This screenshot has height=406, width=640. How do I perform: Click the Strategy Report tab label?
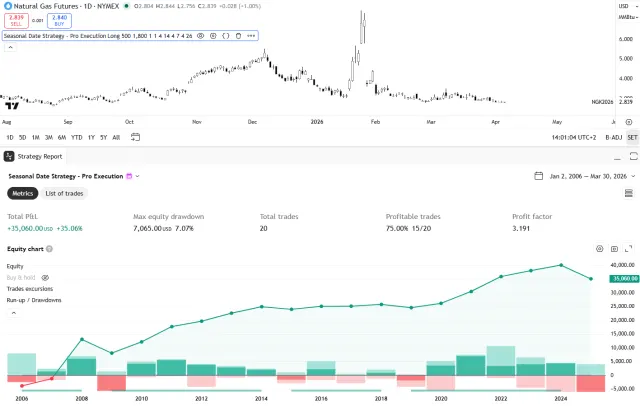coord(40,156)
